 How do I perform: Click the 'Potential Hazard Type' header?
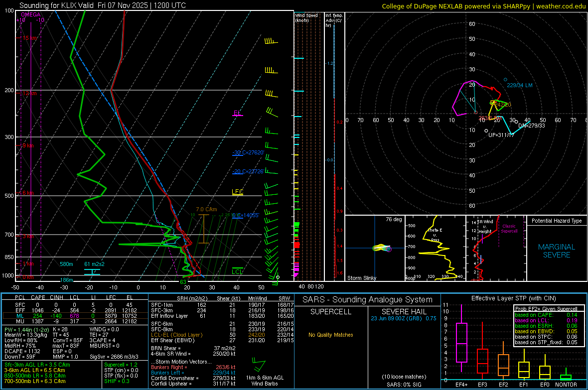pos(557,221)
